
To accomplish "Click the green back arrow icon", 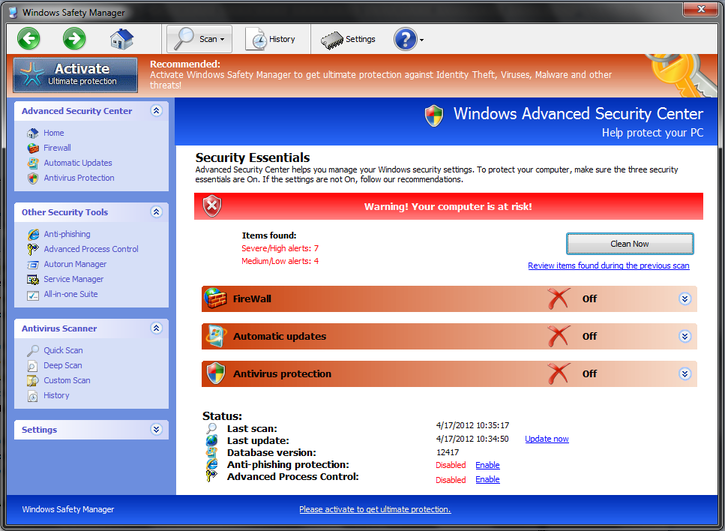I will pos(29,38).
